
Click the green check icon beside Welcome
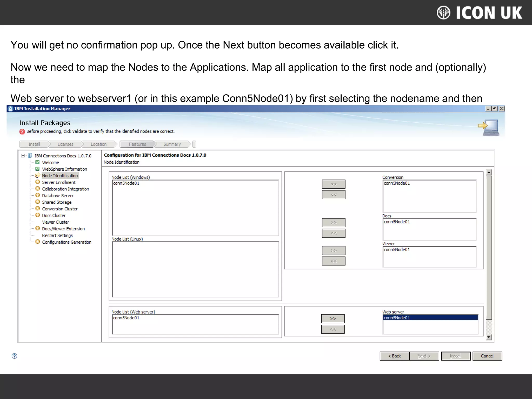tap(37, 162)
